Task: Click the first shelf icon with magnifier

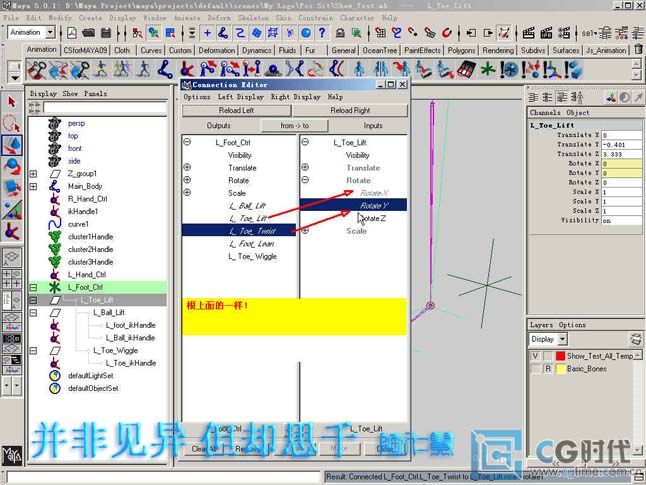Action: click(37, 69)
